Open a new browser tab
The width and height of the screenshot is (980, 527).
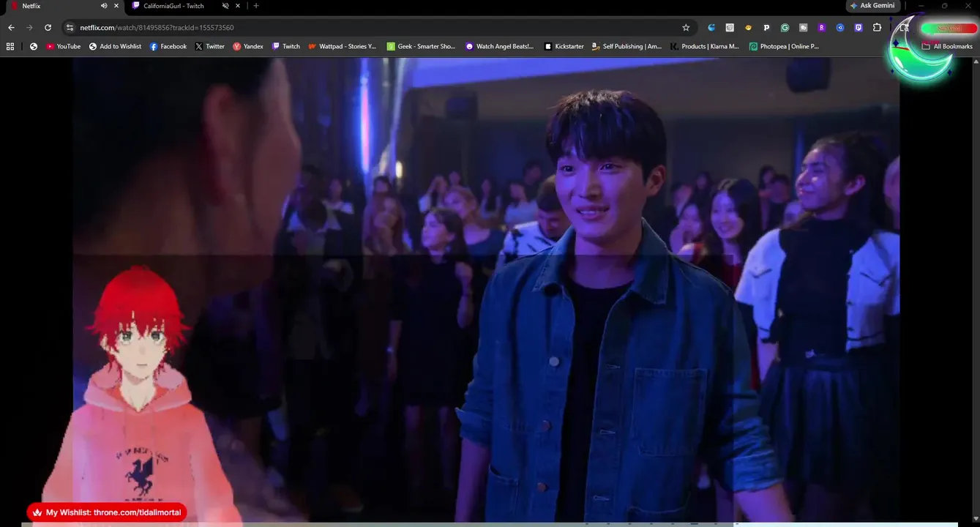(x=255, y=6)
